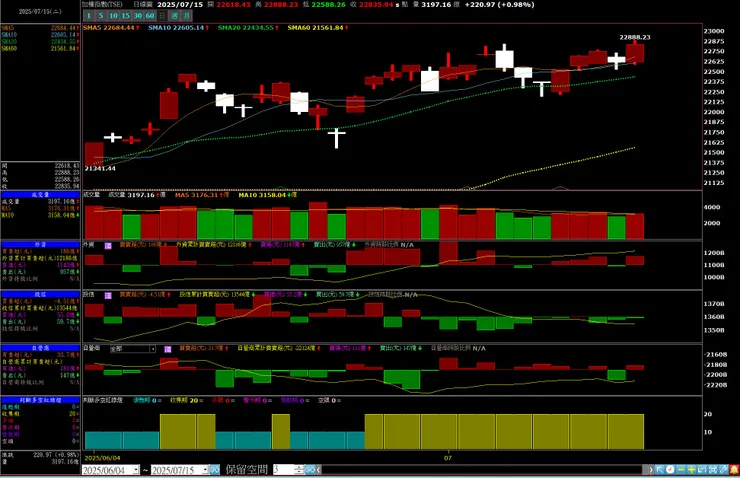Click SMA5 22684.44 label above chart
Image resolution: width=740 pixels, height=478 pixels.
111,28
